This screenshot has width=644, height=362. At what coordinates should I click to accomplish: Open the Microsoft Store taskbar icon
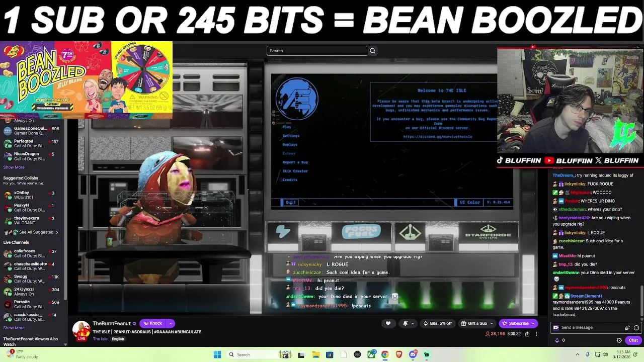pyautogui.click(x=330, y=354)
